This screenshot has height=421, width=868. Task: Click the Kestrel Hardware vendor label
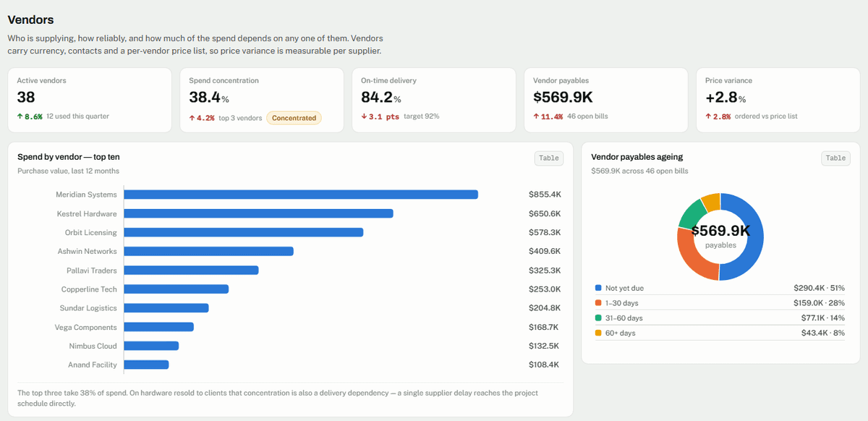pos(87,213)
